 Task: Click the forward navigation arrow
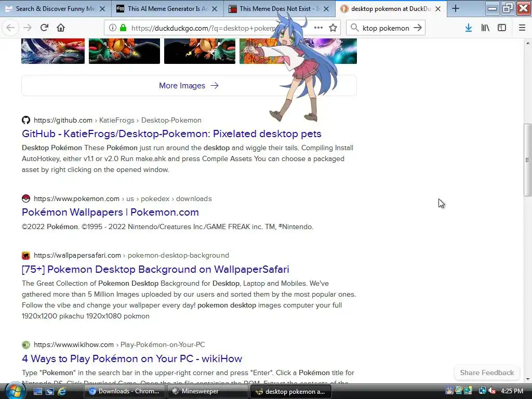click(x=28, y=28)
